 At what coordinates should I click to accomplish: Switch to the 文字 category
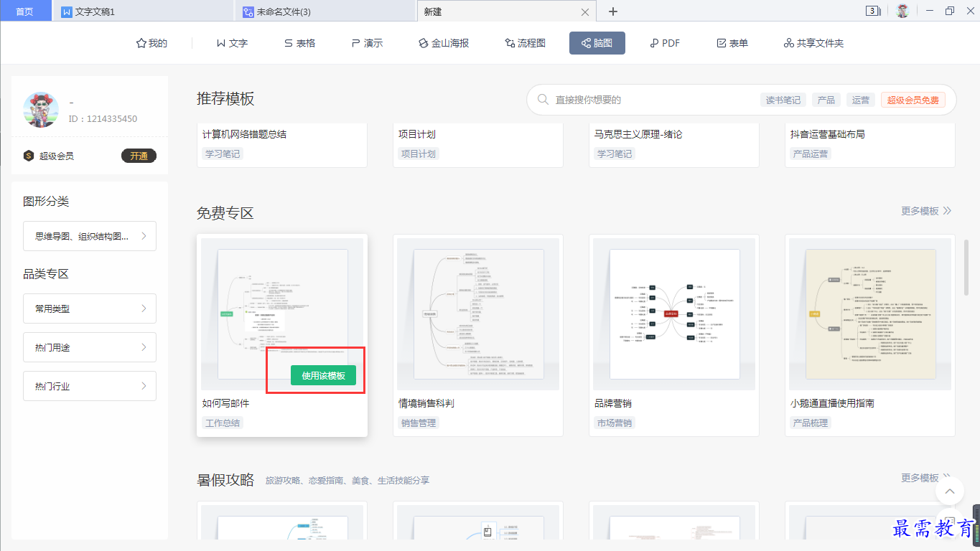coord(232,43)
